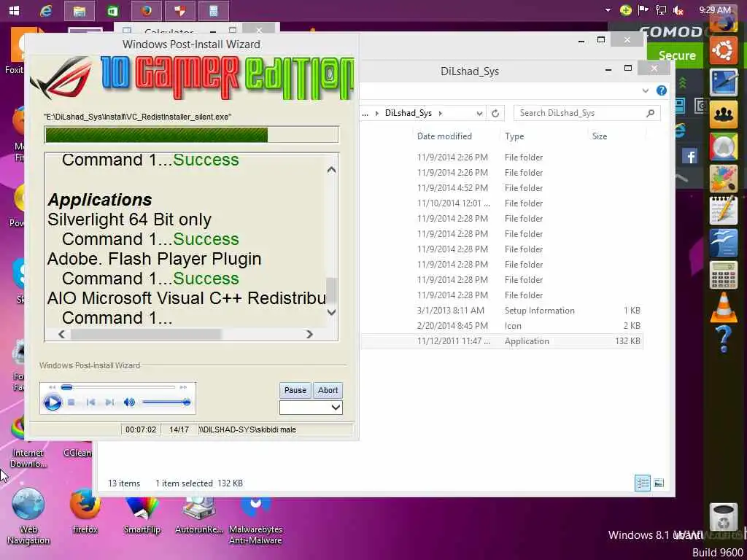Open the Malwarebytes Anti-Malware desktop shortcut
This screenshot has height=560, width=747.
255,521
